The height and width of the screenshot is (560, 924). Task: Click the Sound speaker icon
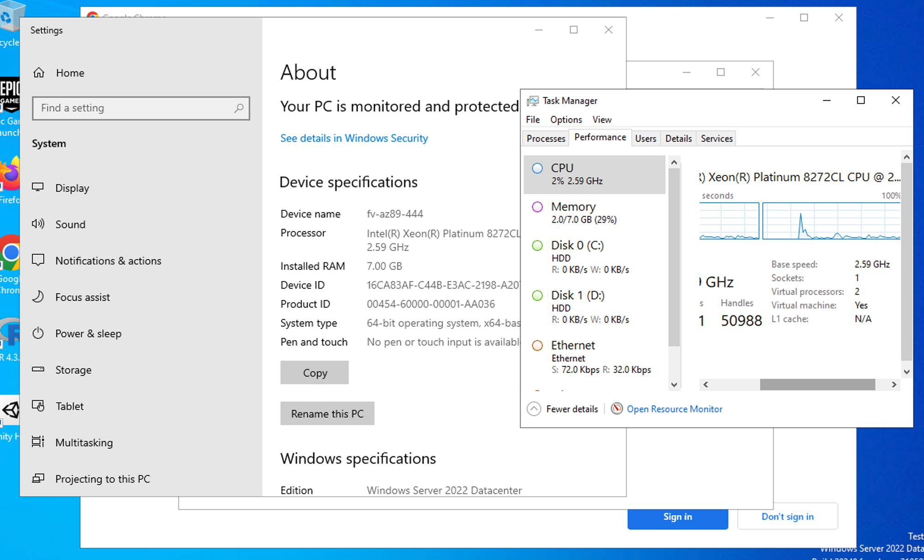pyautogui.click(x=38, y=224)
